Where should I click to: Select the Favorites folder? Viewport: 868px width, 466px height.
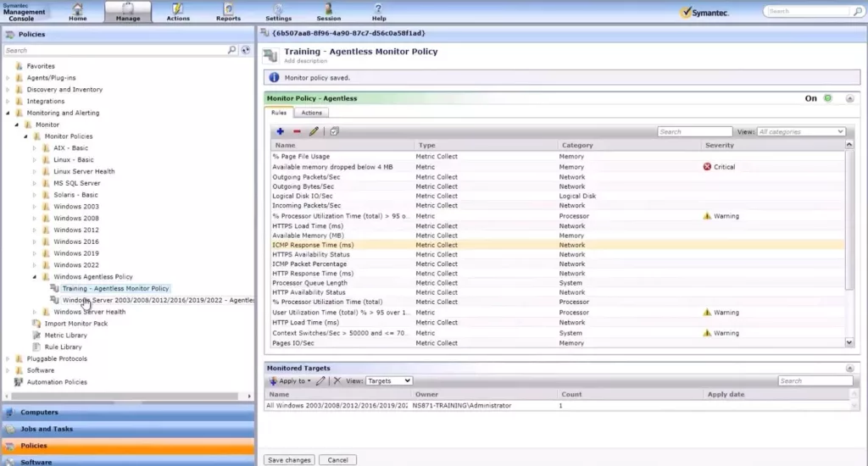coord(41,66)
